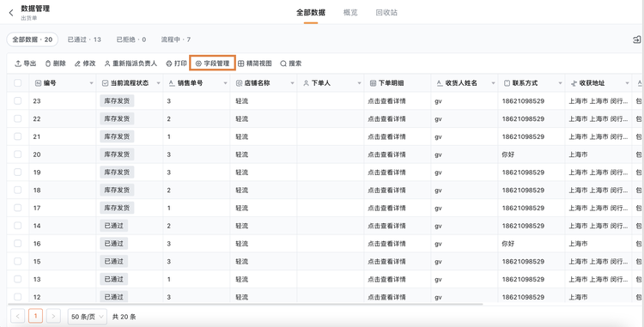Open the 收获地址 column dropdown arrow
Image resolution: width=644 pixels, height=327 pixels.
tap(627, 83)
